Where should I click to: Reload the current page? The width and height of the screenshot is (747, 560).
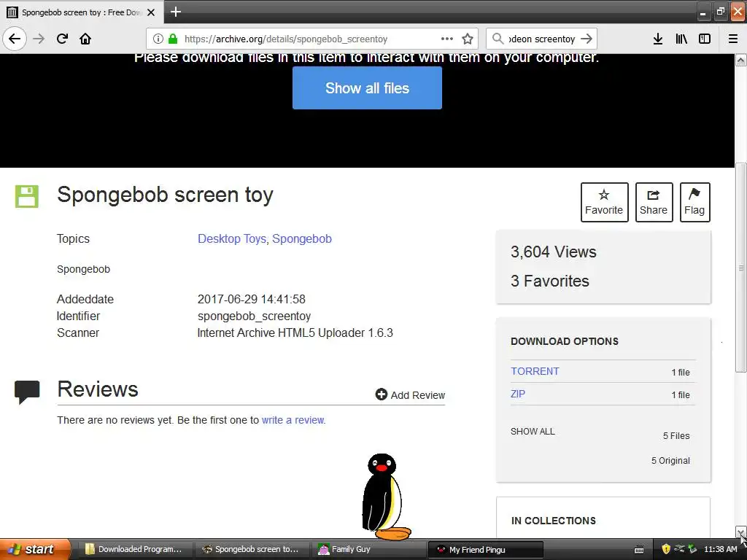point(62,39)
